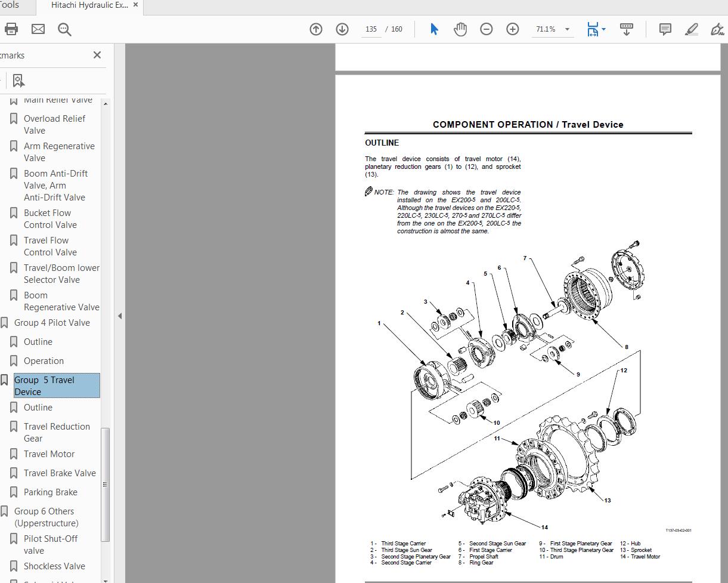Viewport: 728px width, 583px height.
Task: Add a comment with speech bubble icon
Action: point(665,29)
